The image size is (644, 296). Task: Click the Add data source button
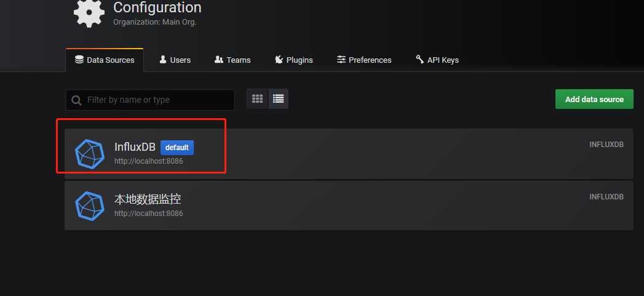click(594, 99)
